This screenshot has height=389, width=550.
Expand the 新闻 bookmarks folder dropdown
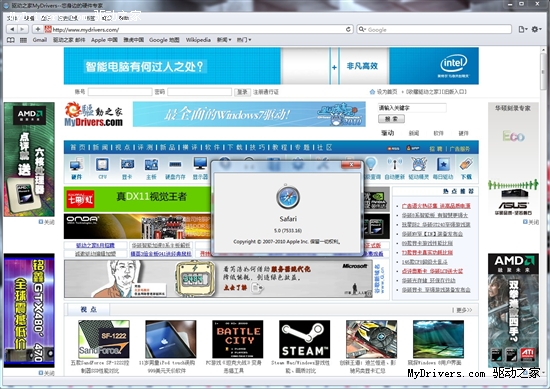pyautogui.click(x=224, y=40)
